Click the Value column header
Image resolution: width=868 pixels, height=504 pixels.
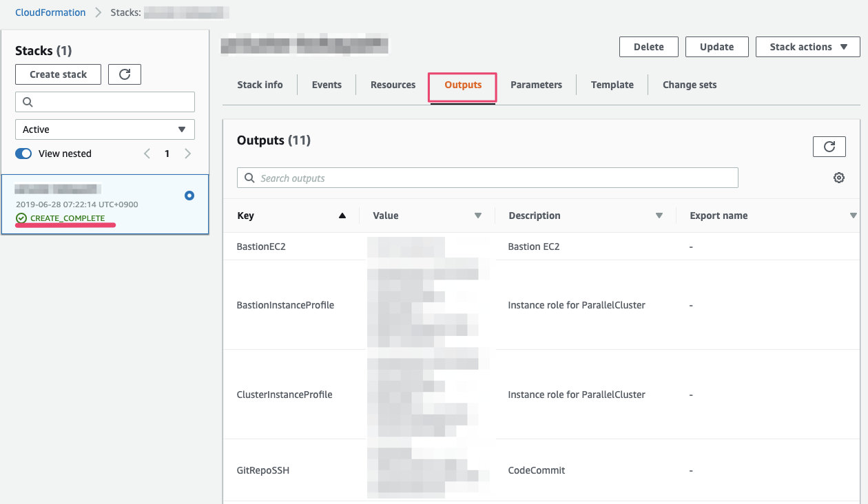coord(386,216)
